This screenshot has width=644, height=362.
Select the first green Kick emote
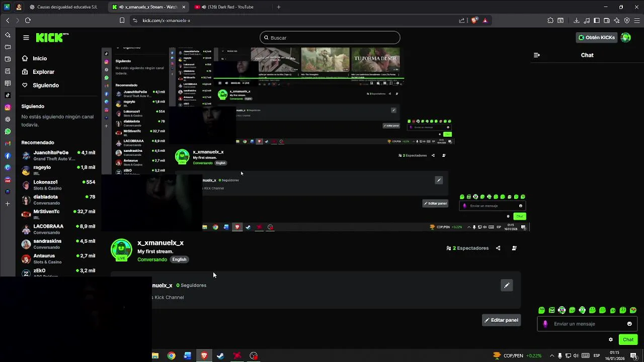tap(541, 310)
